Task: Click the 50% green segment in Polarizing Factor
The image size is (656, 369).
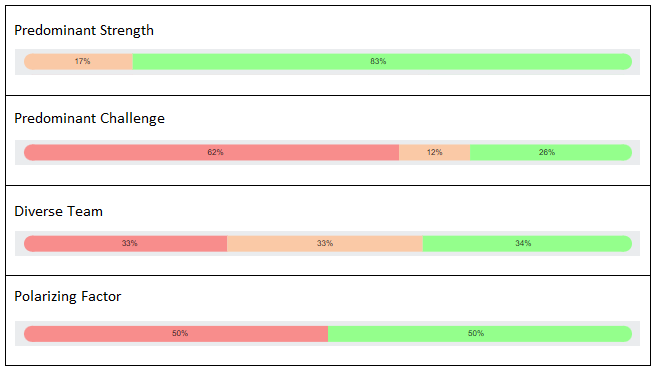Action: tap(480, 334)
